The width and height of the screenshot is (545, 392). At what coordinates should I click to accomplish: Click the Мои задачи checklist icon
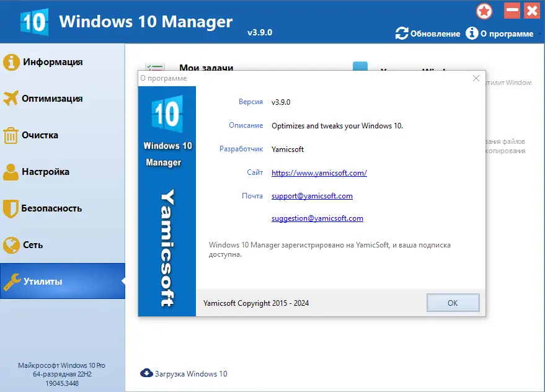coord(155,67)
